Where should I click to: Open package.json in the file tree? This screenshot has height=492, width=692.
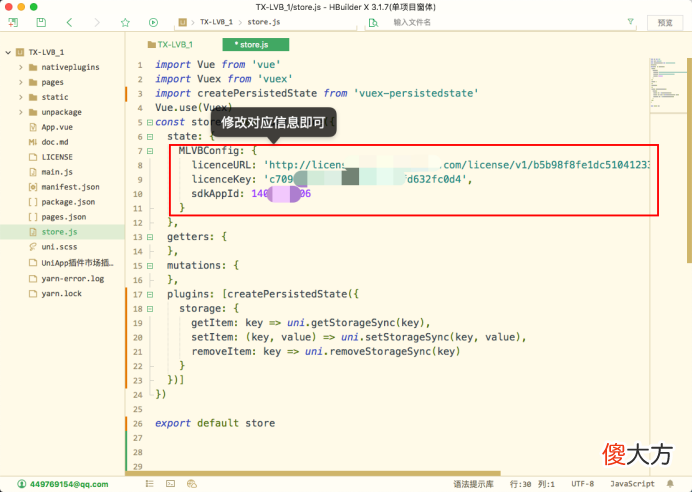68,202
